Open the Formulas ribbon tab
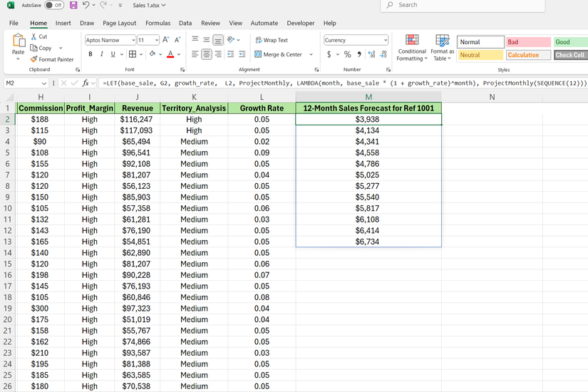This screenshot has width=588, height=392. coord(158,23)
